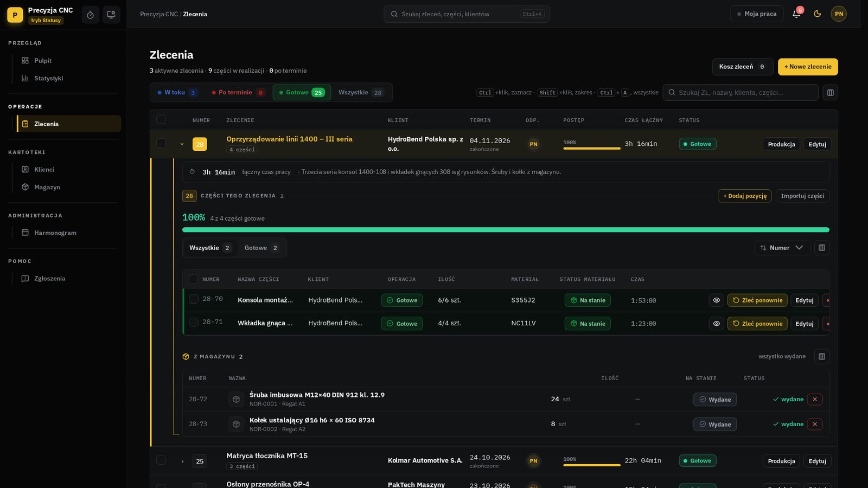This screenshot has width=868, height=488.
Task: Check the box for part 28-70
Action: point(193,299)
